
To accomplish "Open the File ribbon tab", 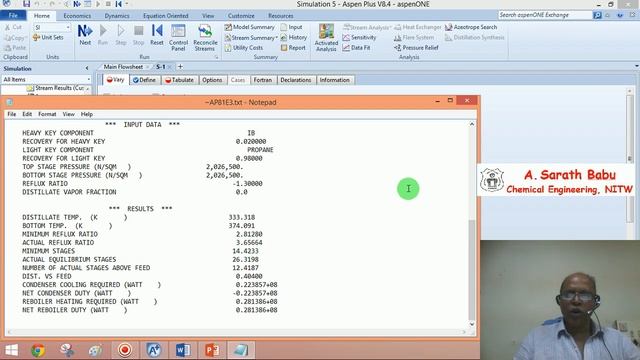I will [13, 16].
